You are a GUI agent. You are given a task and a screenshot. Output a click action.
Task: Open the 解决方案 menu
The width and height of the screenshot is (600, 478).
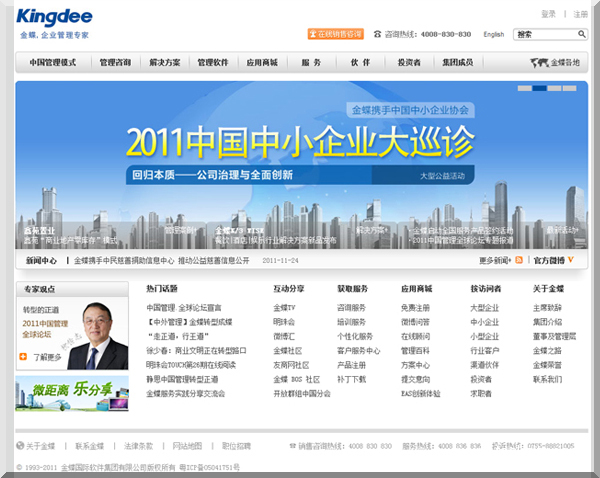[165, 62]
